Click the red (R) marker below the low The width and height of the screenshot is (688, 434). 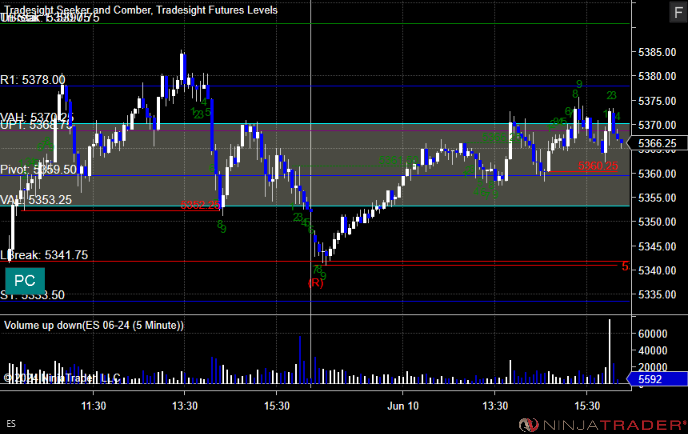(315, 283)
